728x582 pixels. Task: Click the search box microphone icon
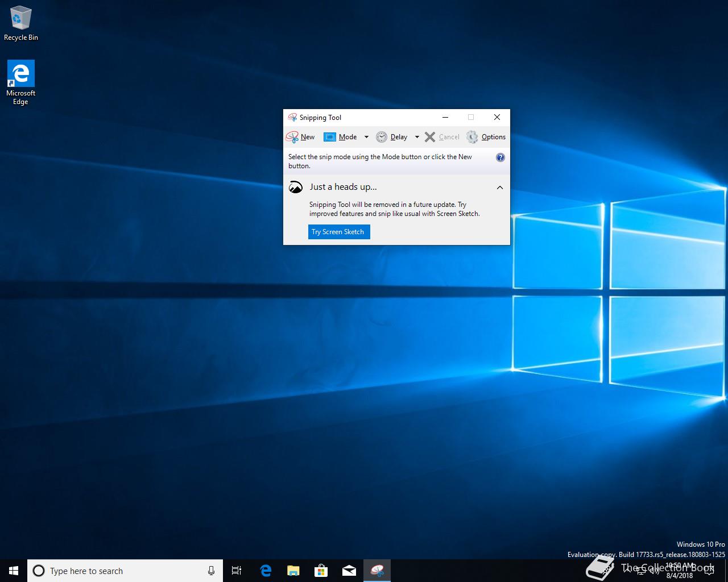pos(211,571)
